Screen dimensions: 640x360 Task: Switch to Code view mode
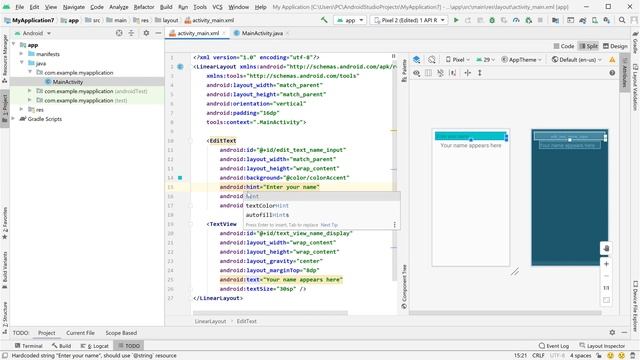tap(564, 46)
